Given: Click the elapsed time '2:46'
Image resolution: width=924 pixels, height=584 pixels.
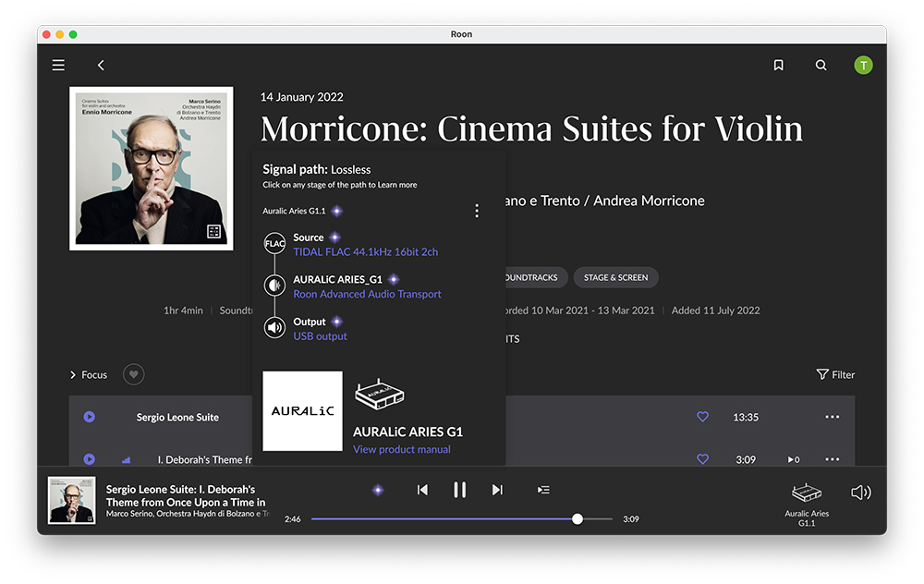Looking at the screenshot, I should 292,519.
